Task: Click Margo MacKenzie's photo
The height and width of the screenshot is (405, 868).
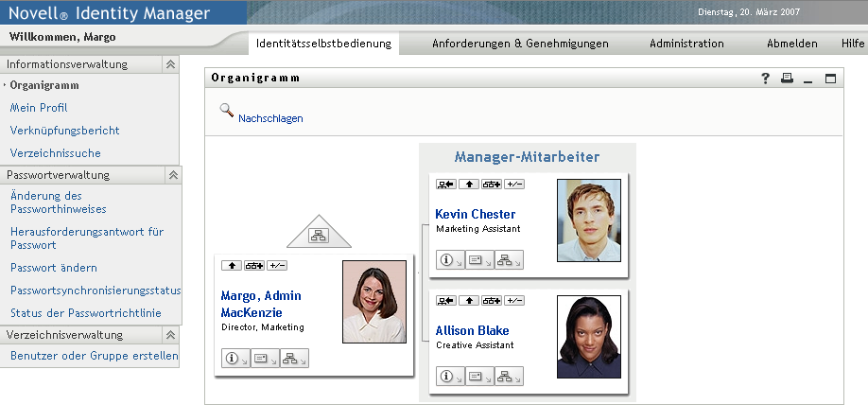Action: click(374, 302)
